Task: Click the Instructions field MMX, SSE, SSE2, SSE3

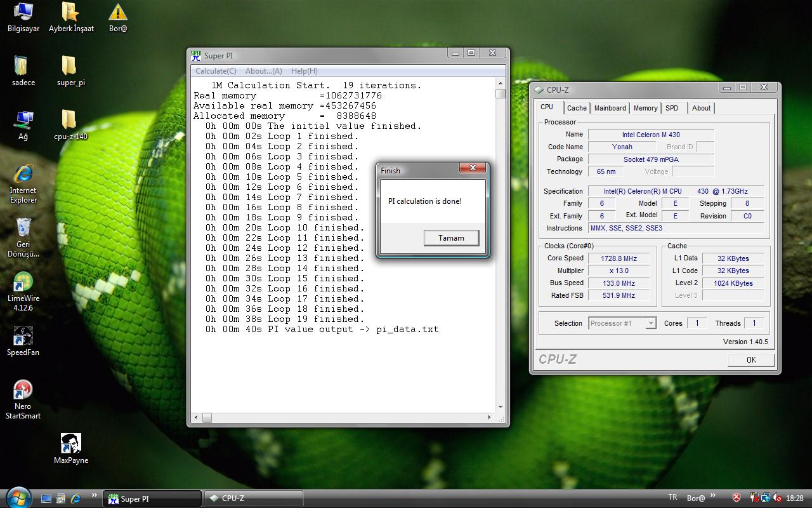Action: coord(676,228)
